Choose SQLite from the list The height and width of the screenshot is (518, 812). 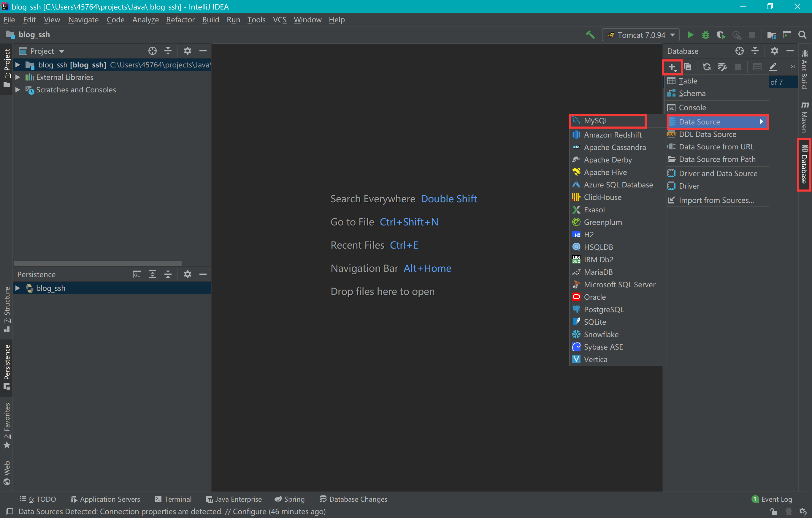(618, 322)
